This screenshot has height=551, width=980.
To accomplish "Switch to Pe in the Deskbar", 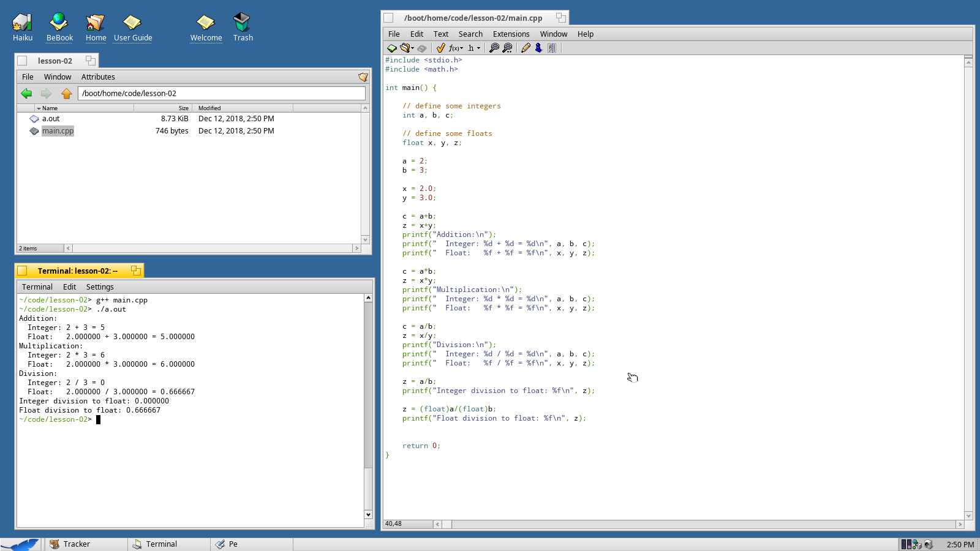I will click(252, 544).
